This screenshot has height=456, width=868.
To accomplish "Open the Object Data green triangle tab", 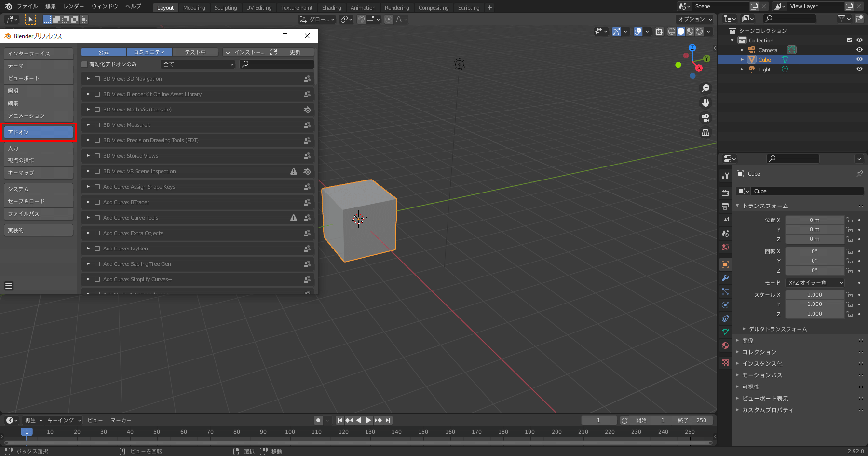I will [725, 332].
